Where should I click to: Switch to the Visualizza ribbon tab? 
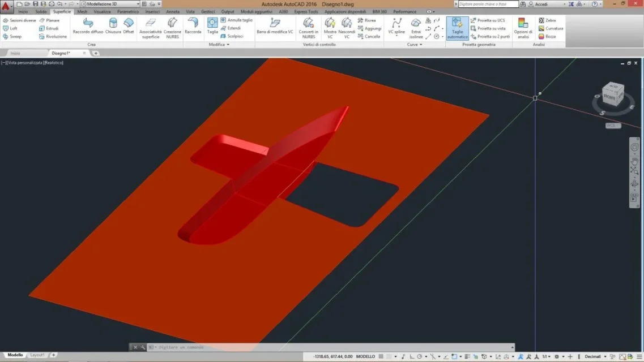103,11
